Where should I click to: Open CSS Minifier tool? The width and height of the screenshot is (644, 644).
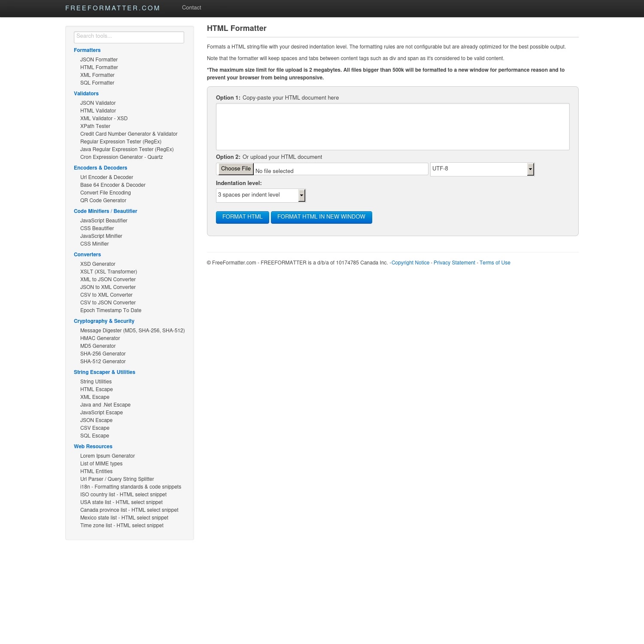coord(94,244)
